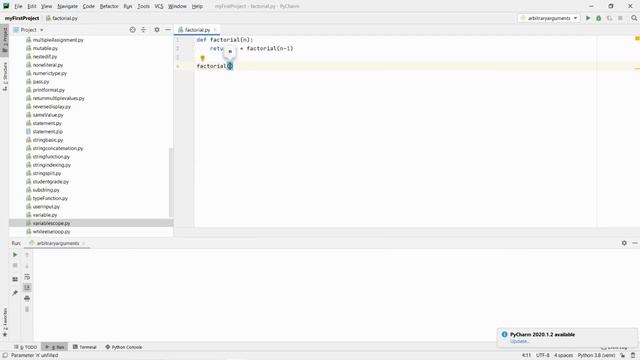
Task: Open the Tools menu
Action: click(143, 6)
